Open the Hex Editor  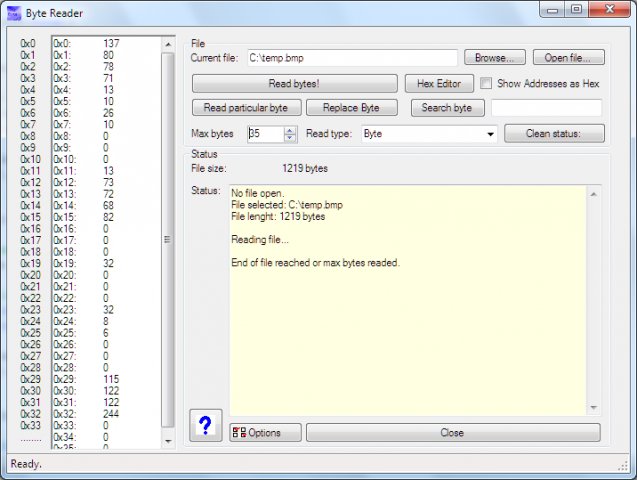pos(439,84)
